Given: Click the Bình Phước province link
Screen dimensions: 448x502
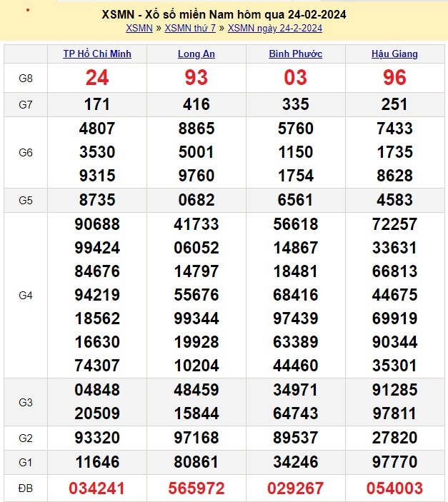Looking at the screenshot, I should coord(295,54).
